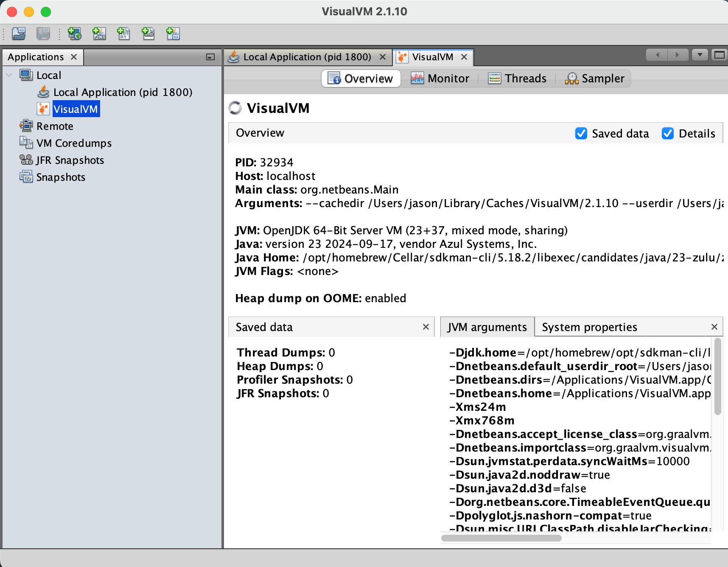
Task: Select the VM Coredumps tree node
Action: pos(74,143)
